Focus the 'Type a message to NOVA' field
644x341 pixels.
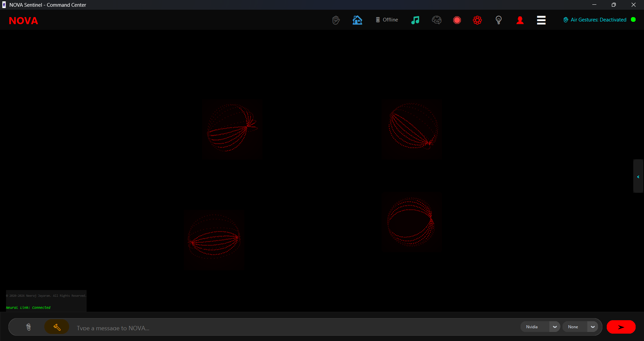pyautogui.click(x=295, y=328)
